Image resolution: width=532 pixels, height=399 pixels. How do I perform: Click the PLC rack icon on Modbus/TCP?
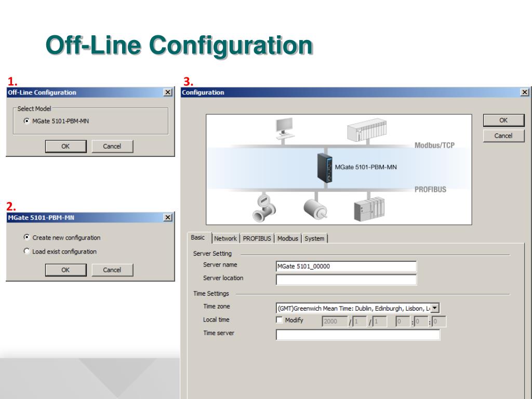pyautogui.click(x=367, y=130)
